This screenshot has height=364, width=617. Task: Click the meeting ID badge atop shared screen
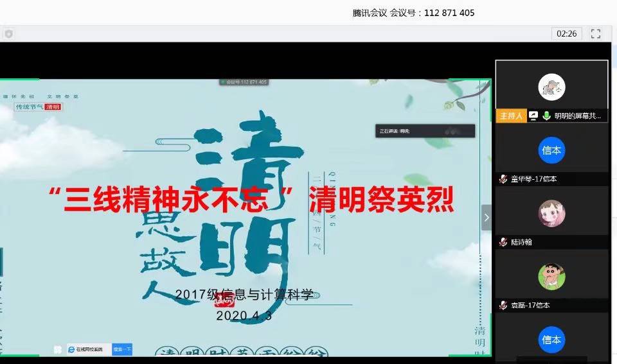click(x=244, y=82)
